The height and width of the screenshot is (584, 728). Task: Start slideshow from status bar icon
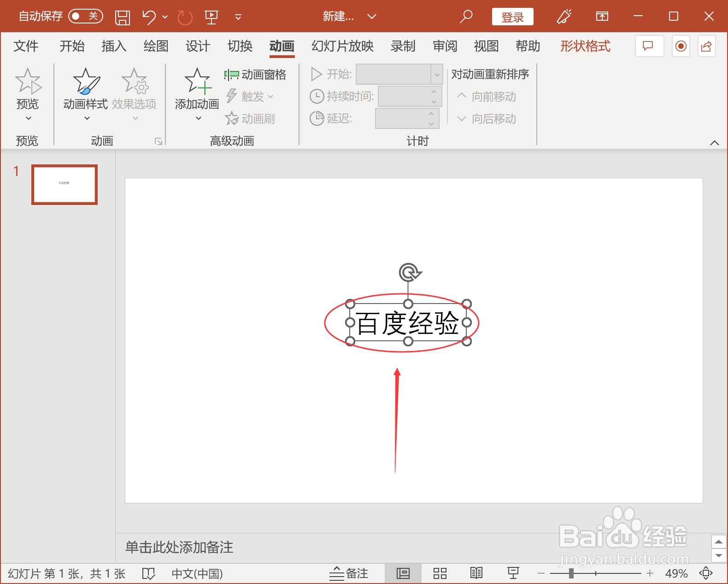click(513, 574)
